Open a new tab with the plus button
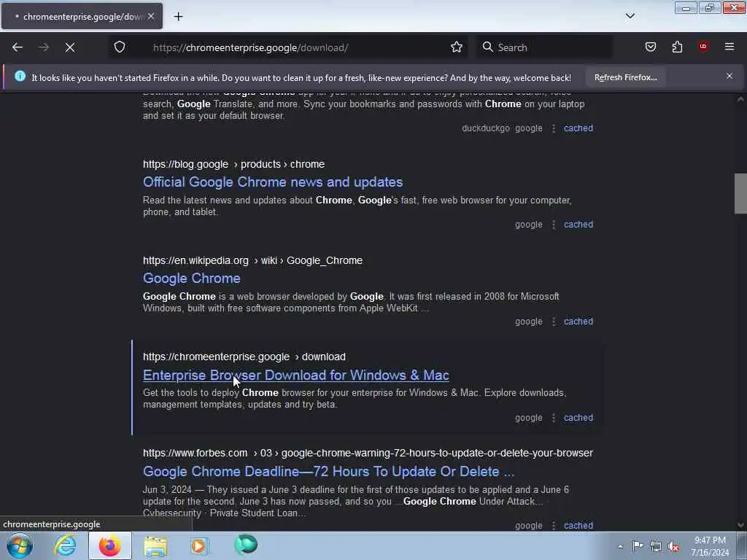Screen dimensions: 747x560 [178, 17]
